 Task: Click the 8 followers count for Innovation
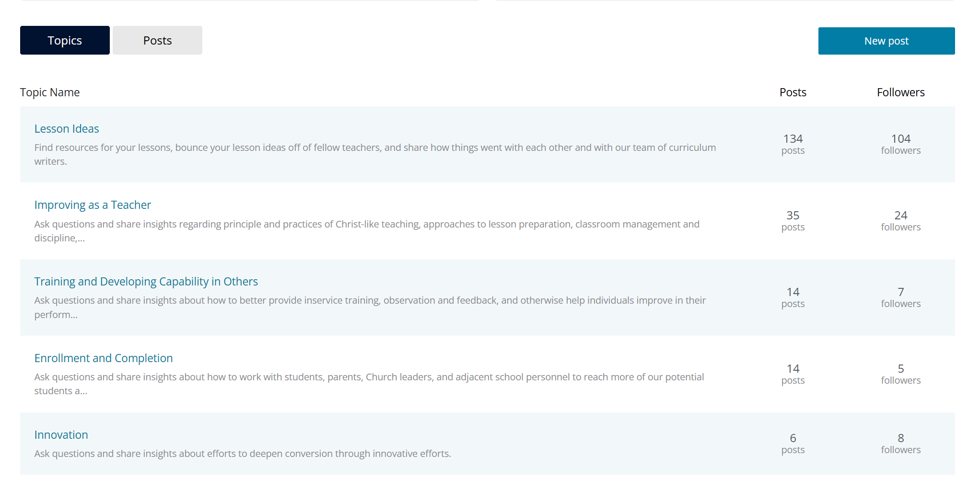(900, 443)
